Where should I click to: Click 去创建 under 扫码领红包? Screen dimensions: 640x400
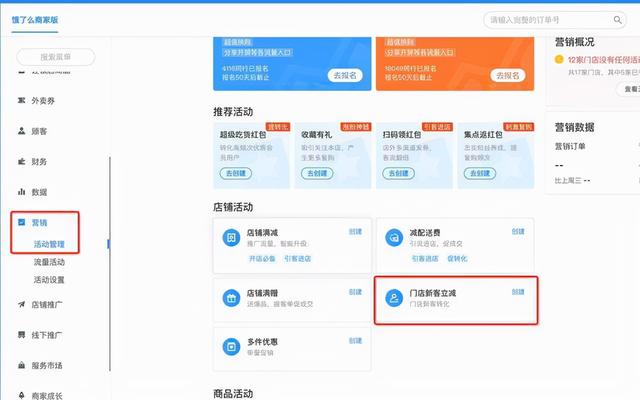(x=398, y=173)
